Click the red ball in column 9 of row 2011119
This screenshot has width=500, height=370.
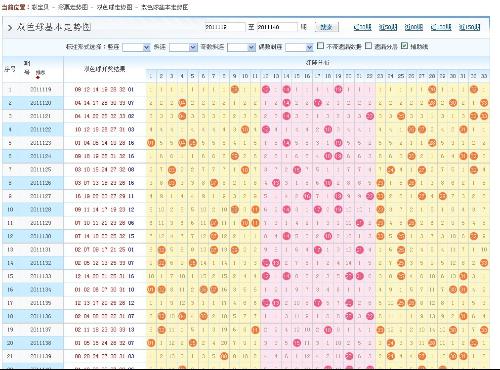click(x=235, y=89)
